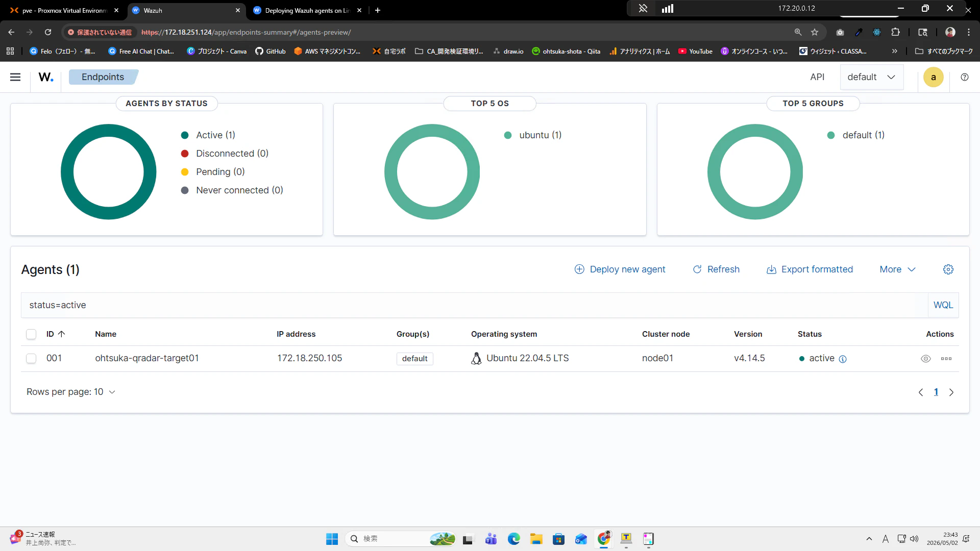Open the YouTube bookmark
Viewport: 980px width, 551px height.
(x=695, y=51)
